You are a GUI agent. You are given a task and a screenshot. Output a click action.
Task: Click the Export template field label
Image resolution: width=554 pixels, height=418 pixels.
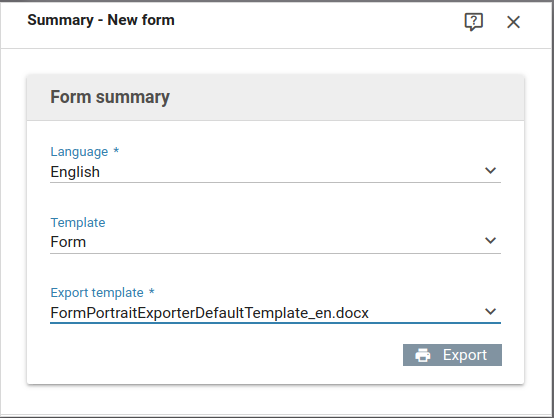pyautogui.click(x=97, y=293)
